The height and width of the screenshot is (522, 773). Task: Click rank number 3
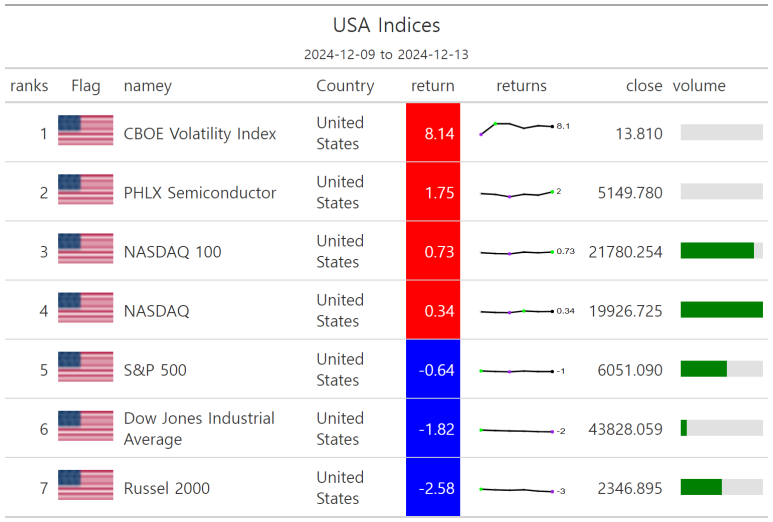pos(44,252)
